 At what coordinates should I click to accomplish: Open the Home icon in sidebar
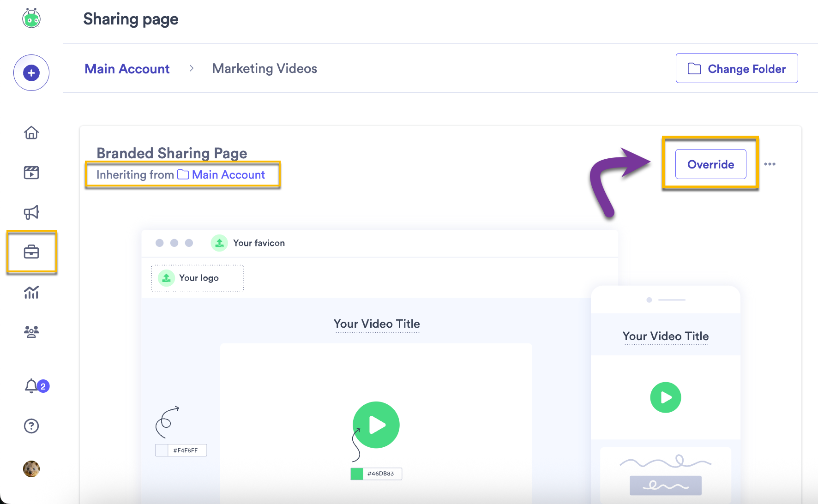tap(31, 133)
